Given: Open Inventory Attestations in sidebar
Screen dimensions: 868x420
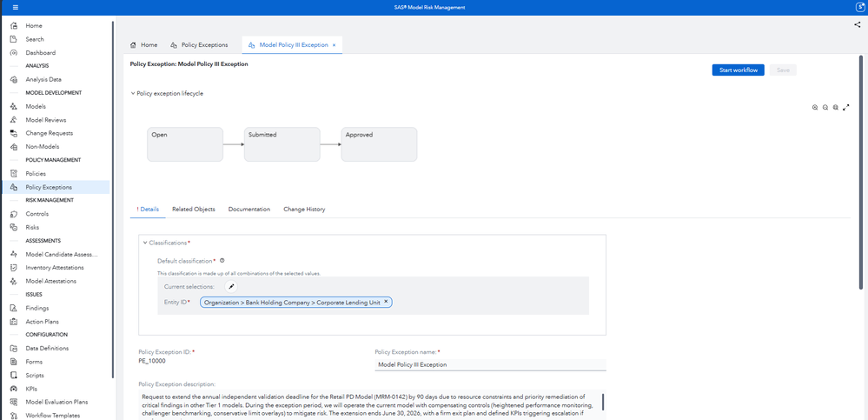Looking at the screenshot, I should coord(55,268).
